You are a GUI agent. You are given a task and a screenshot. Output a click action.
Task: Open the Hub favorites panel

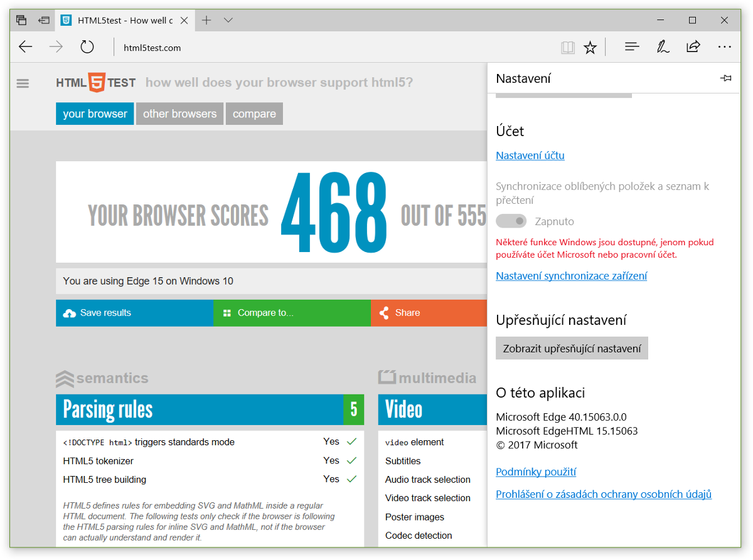click(x=632, y=47)
